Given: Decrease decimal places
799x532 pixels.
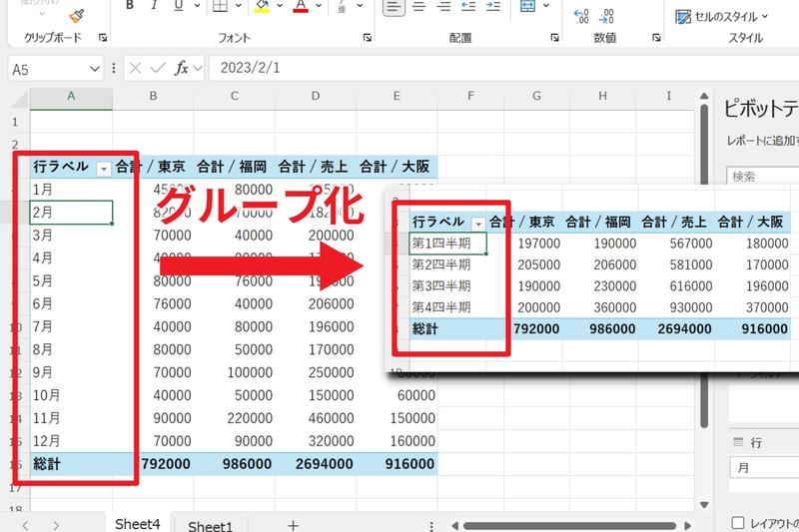Looking at the screenshot, I should pyautogui.click(x=606, y=16).
